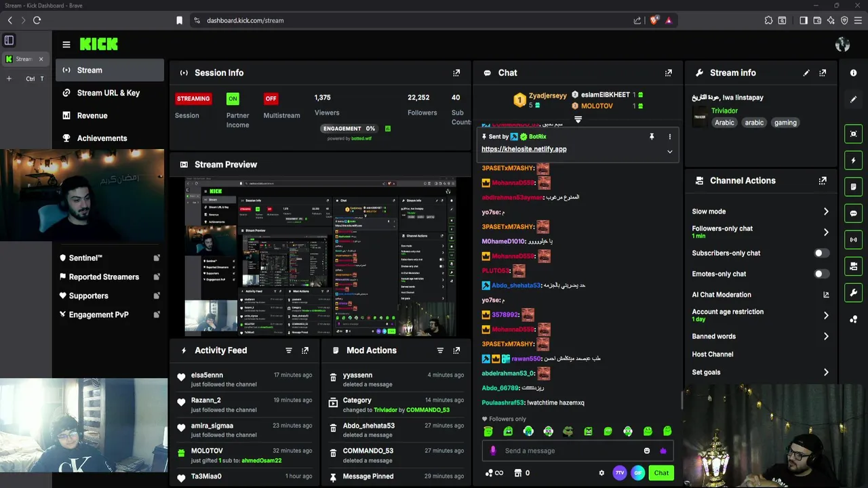Pop out the Channel Actions panel
868x488 pixels.
[x=823, y=180]
